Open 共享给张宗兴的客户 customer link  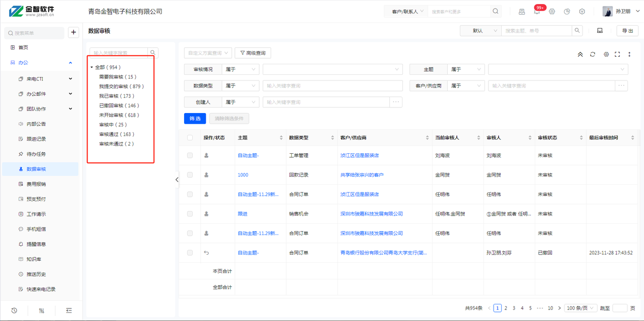pos(362,175)
